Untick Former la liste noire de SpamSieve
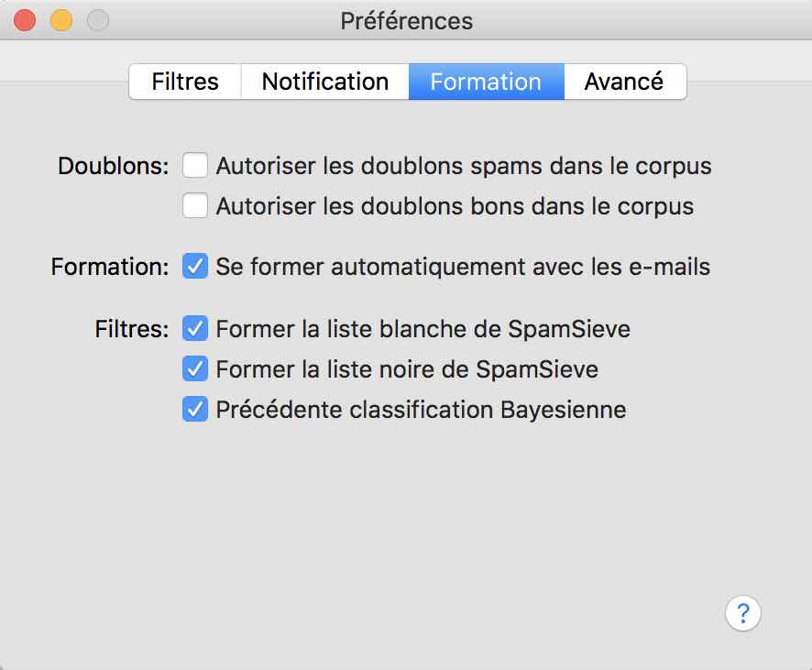Viewport: 812px width, 670px height. point(195,368)
